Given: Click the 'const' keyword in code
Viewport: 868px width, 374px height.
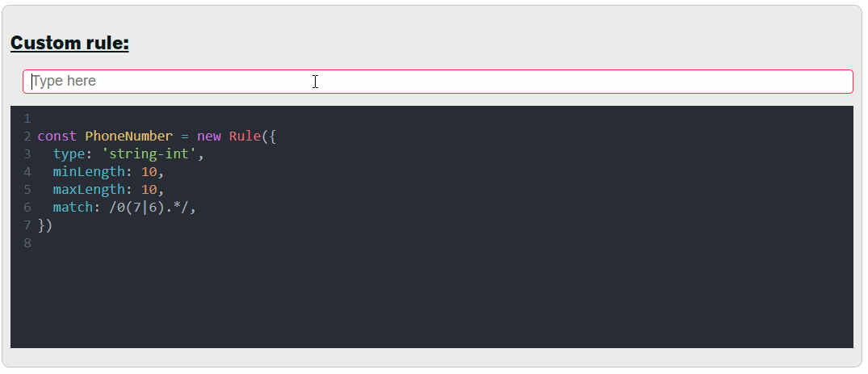Looking at the screenshot, I should pos(57,136).
